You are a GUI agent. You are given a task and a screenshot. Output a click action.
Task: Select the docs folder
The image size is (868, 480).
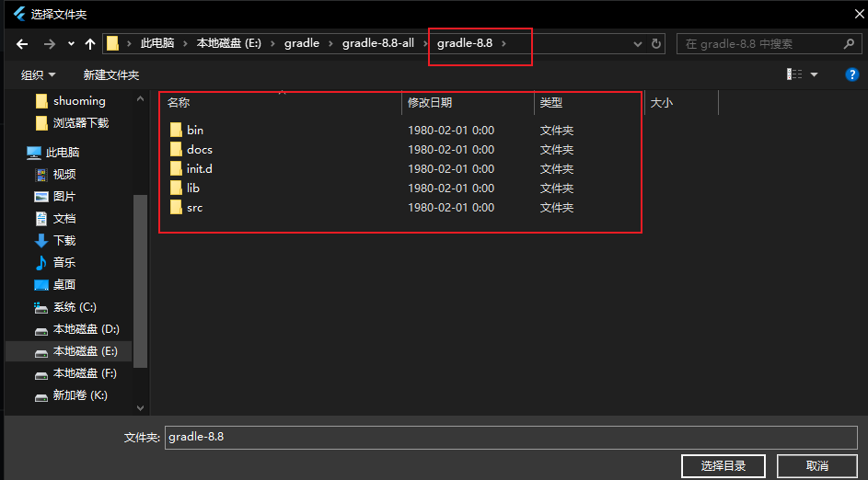[x=199, y=150]
